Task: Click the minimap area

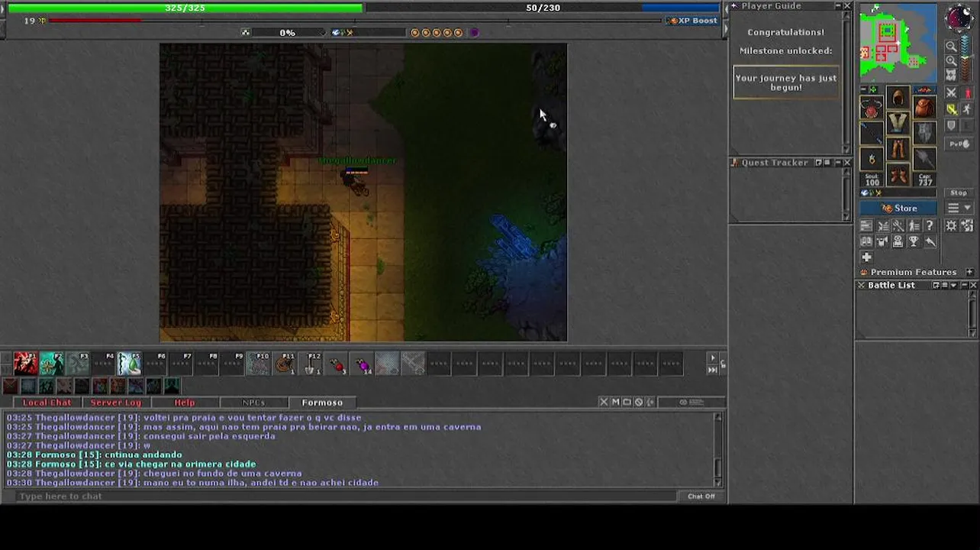Action: coord(898,42)
